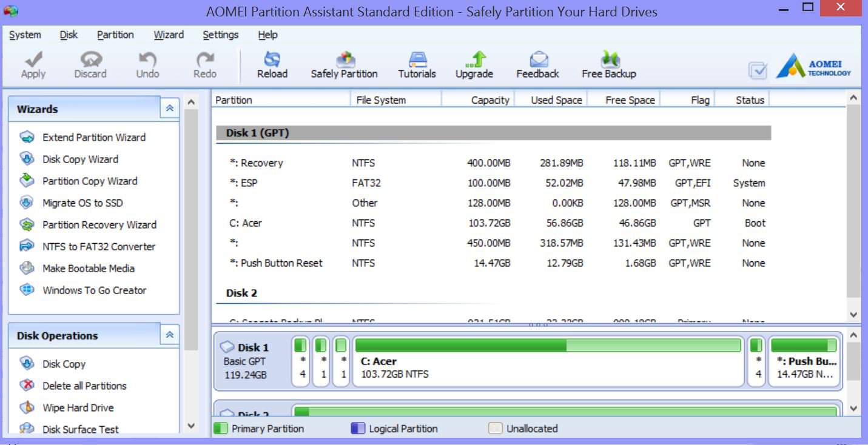Select Push Bu... partition block in disk map
This screenshot has width=868, height=445.
[x=804, y=361]
